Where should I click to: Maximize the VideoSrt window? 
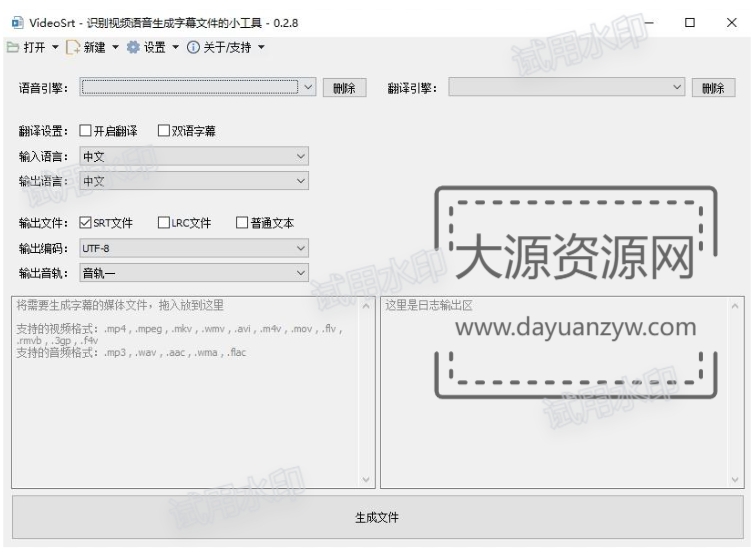(690, 23)
